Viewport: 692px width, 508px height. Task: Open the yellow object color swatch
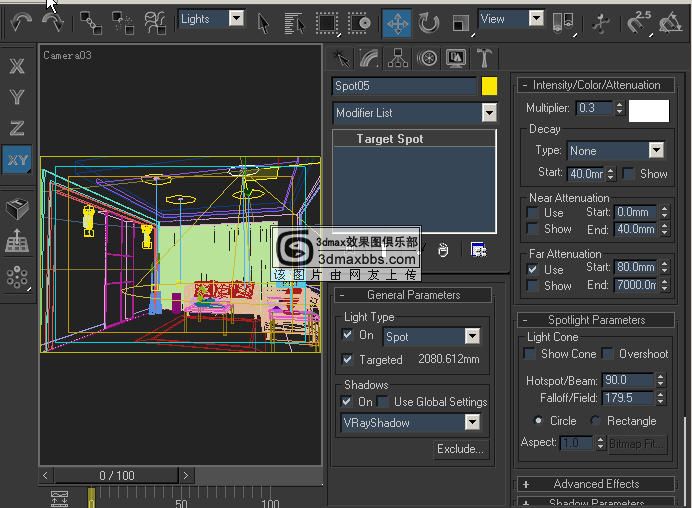tap(489, 86)
